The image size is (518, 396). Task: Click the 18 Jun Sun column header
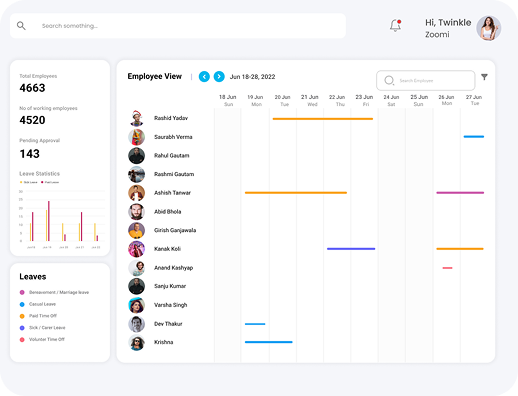point(228,100)
